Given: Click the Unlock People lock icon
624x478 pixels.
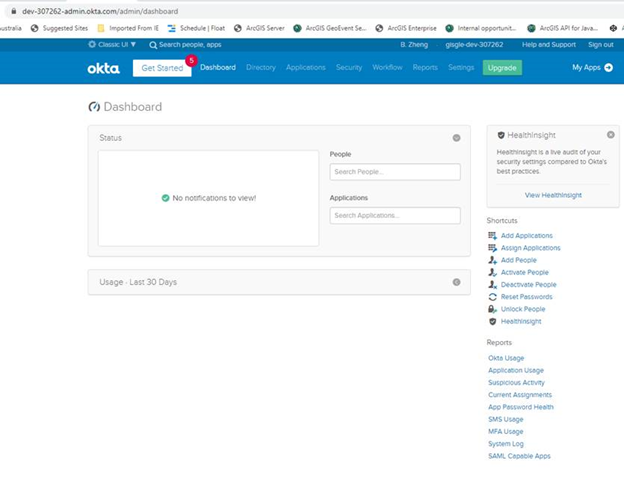Looking at the screenshot, I should click(x=492, y=309).
